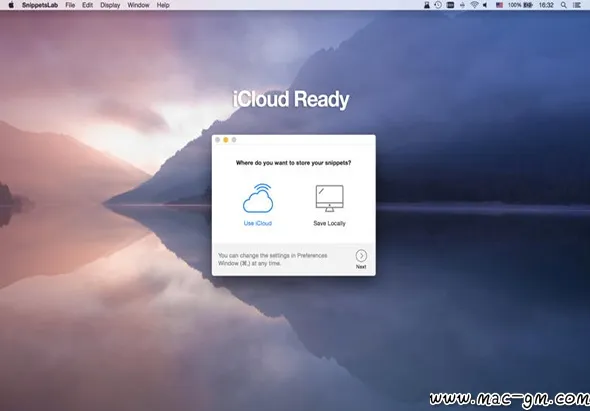Open the Window menu
590x411 pixels.
point(138,5)
